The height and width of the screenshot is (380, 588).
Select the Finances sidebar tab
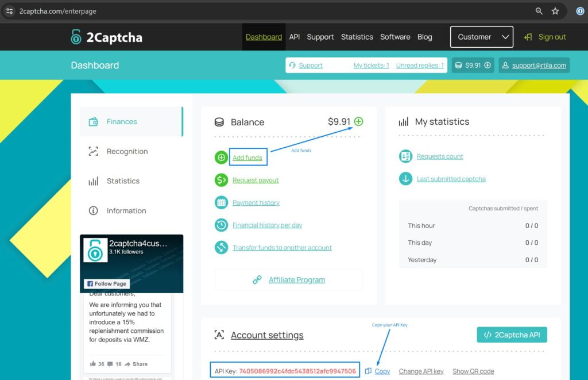tap(131, 122)
